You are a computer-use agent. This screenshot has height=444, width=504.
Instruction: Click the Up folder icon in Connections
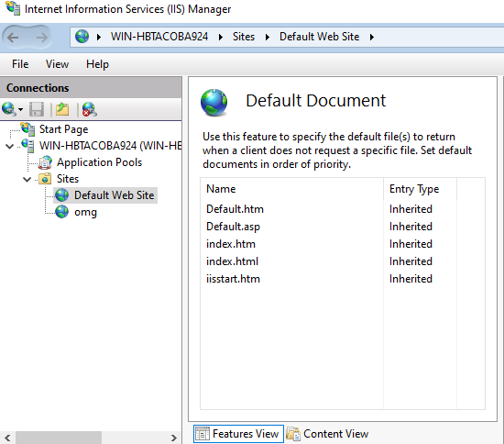click(x=62, y=109)
